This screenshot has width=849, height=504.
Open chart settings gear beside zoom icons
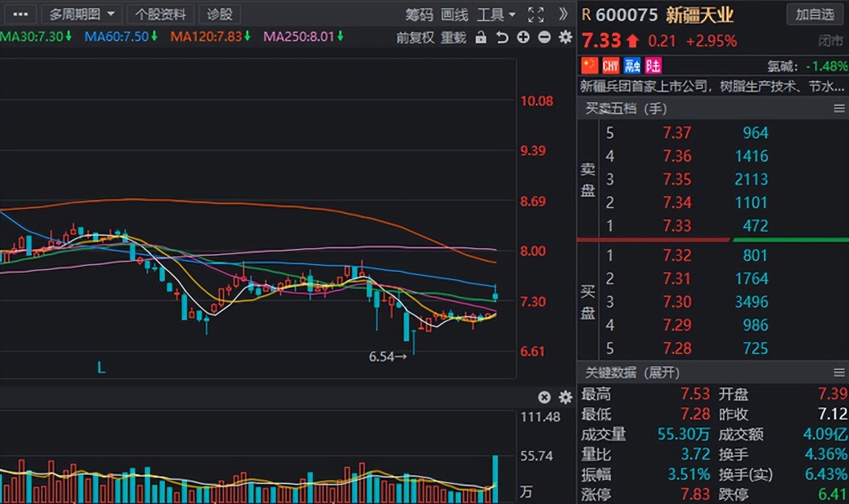click(565, 38)
